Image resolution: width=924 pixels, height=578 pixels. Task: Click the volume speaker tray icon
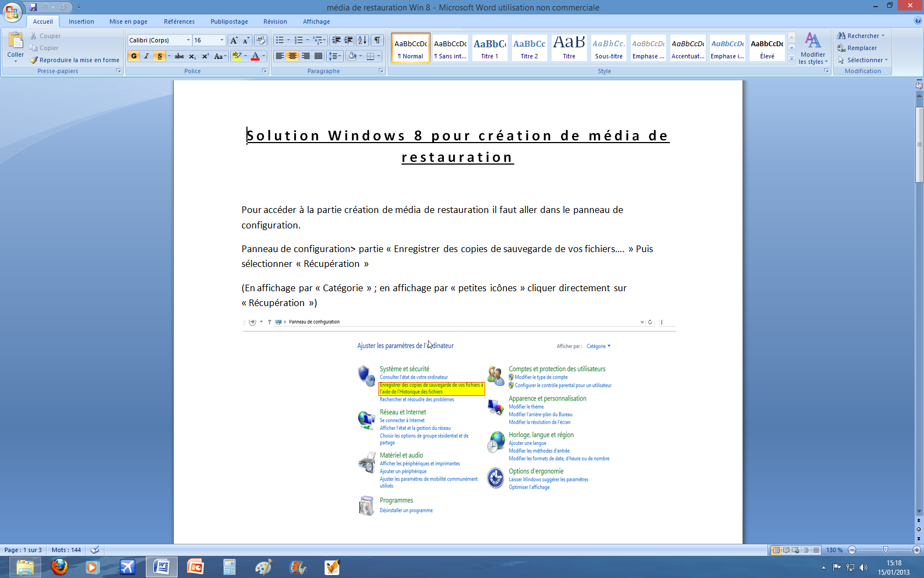coord(863,568)
